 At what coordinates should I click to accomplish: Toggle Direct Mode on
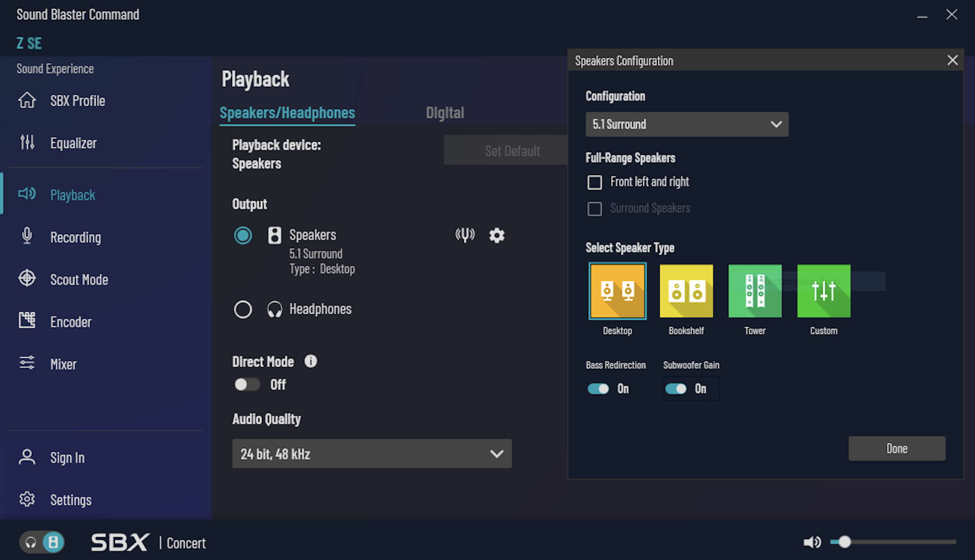(x=247, y=384)
